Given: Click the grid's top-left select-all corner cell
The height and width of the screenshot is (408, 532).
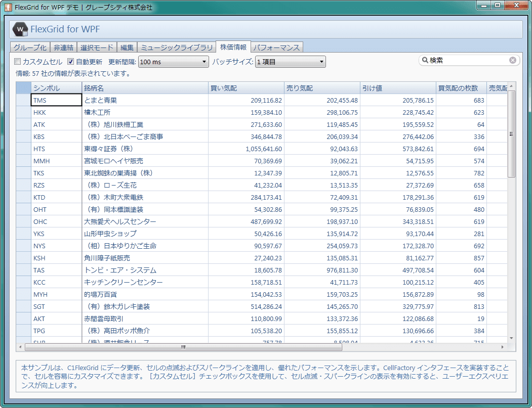Looking at the screenshot, I should tap(23, 88).
